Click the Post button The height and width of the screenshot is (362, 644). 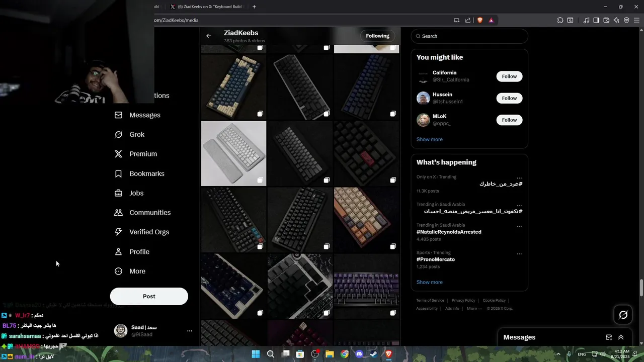[149, 296]
